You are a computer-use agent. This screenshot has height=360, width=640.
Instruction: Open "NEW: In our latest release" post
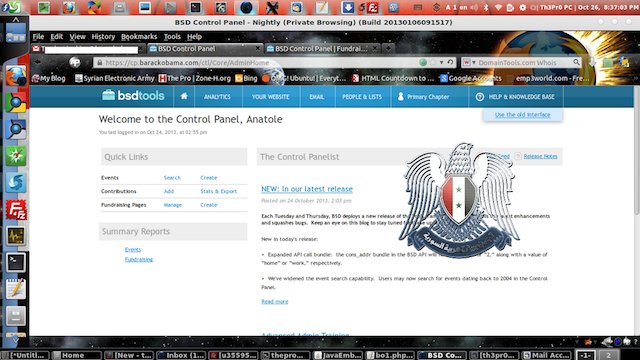coord(307,189)
